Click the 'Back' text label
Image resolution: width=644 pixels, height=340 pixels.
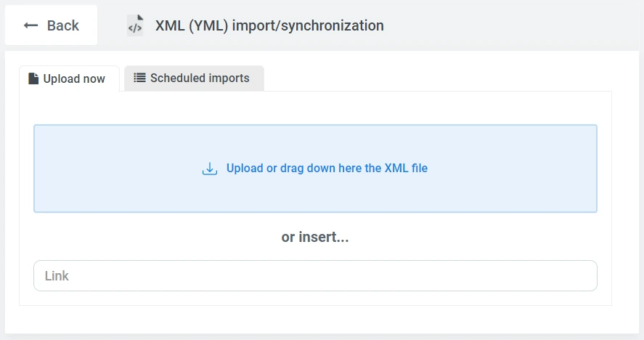point(63,25)
